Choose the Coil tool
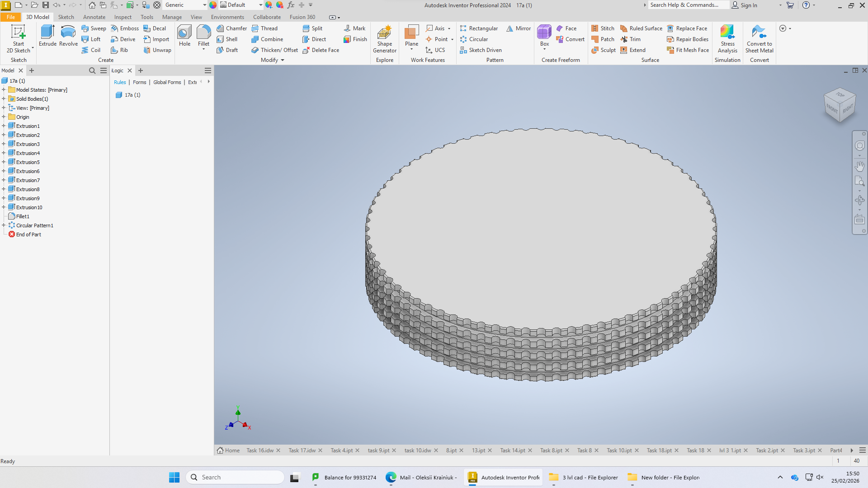Screen dimensions: 868x488 (91, 50)
